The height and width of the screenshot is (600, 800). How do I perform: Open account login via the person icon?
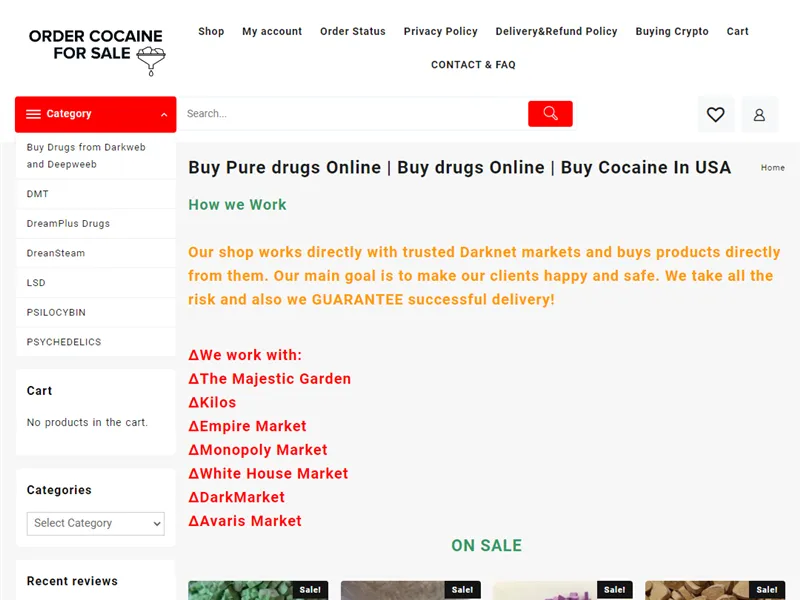(759, 114)
